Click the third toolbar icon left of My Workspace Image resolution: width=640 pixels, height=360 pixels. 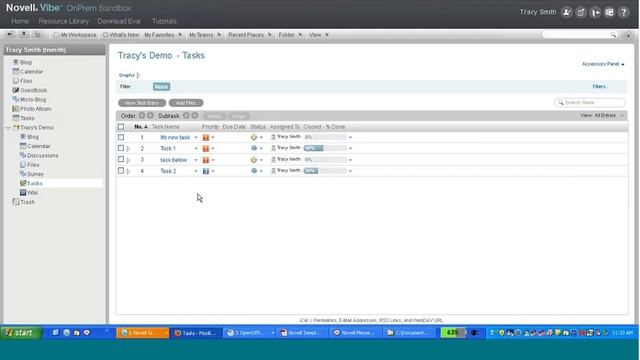(38, 35)
